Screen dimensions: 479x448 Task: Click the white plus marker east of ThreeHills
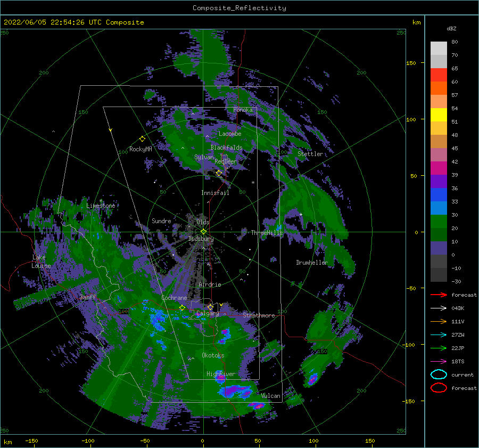pos(301,214)
